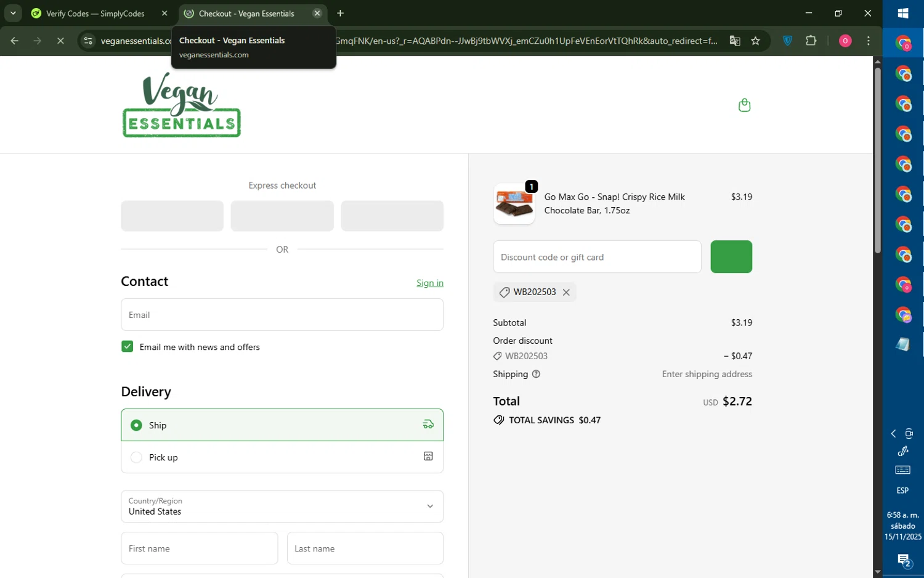Screen dimensions: 924x578
Task: Switch the ESP input language indicator
Action: click(902, 490)
